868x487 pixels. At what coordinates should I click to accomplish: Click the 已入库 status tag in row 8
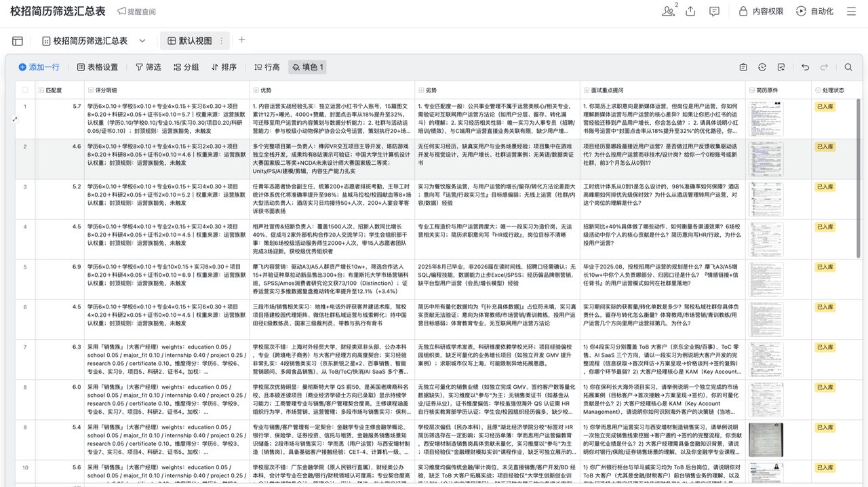[x=825, y=387]
